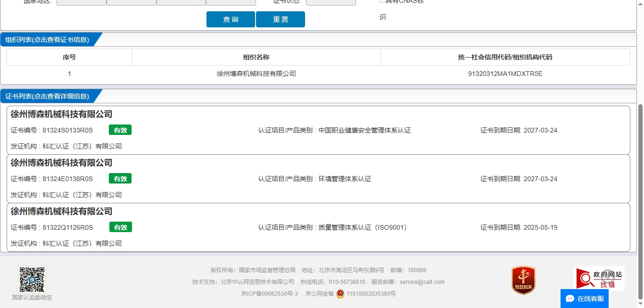The height and width of the screenshot is (308, 644).
Task: Click the service@cait.com email address
Action: coord(422,282)
